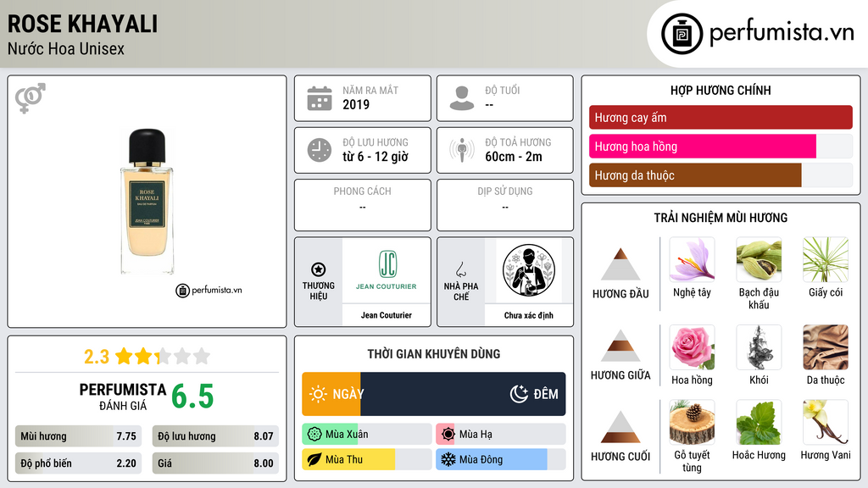Click the Jean Couturier brand logo
Viewport: 868px width, 488px height.
tap(387, 270)
